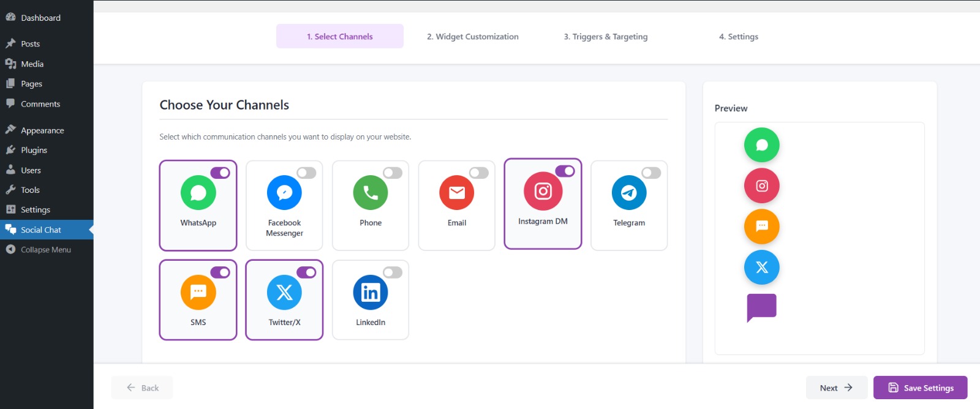Enable the Telegram channel toggle
The height and width of the screenshot is (409, 980).
point(650,173)
